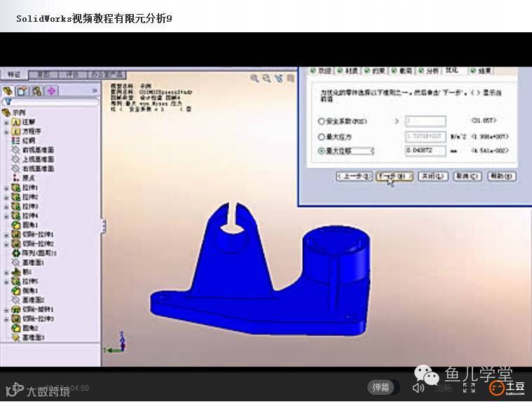Click the funnel filter icon above tree
The image size is (532, 402).
click(x=8, y=102)
